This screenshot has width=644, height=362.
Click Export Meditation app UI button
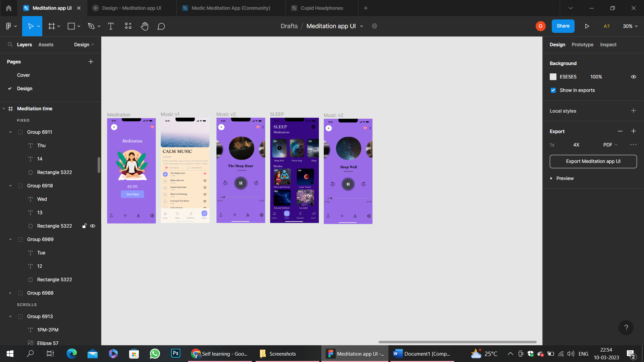(x=593, y=161)
